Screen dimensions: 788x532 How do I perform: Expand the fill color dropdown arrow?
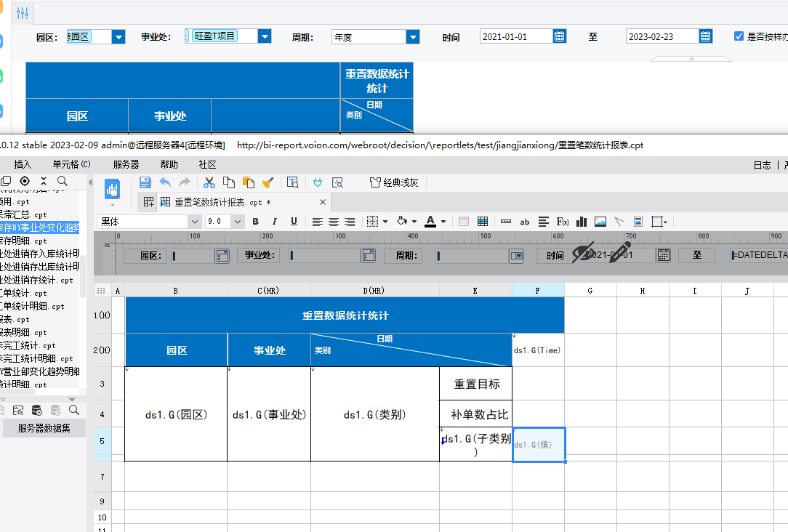point(414,222)
